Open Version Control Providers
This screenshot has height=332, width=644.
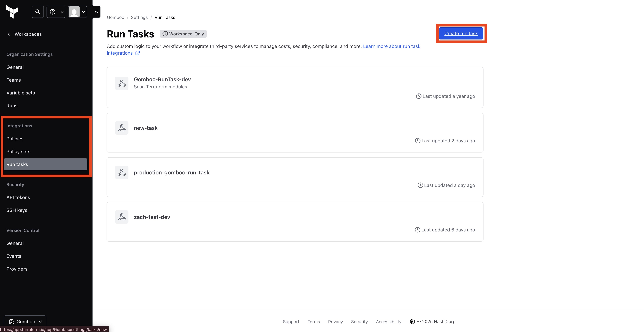pos(17,269)
